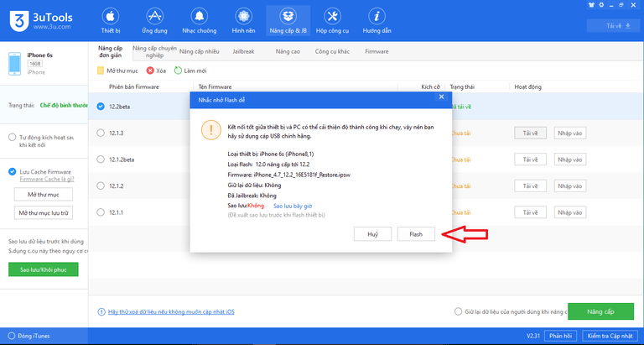Switch to Nâng cấp đơn giản tab
The height and width of the screenshot is (345, 644).
pyautogui.click(x=110, y=52)
